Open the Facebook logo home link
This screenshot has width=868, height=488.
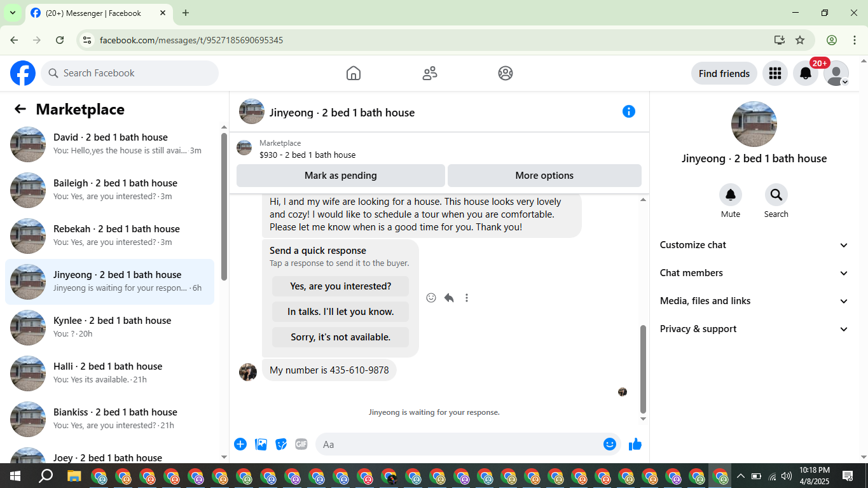23,73
